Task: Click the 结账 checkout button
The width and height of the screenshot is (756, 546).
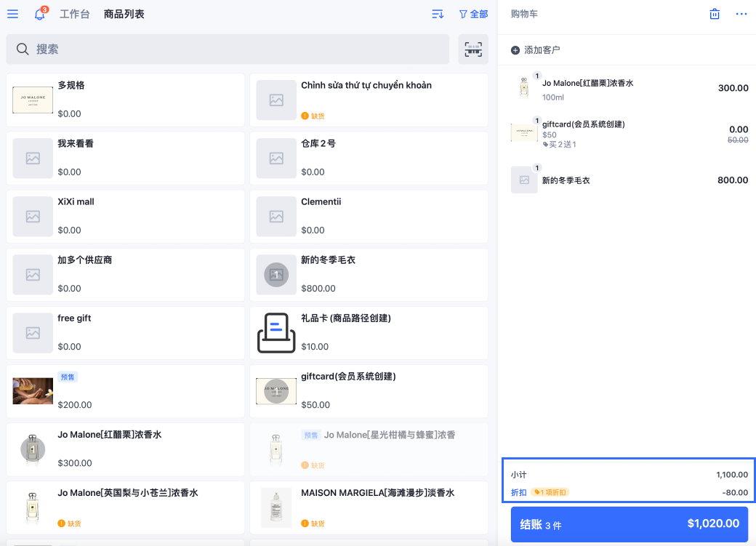Action: (630, 524)
